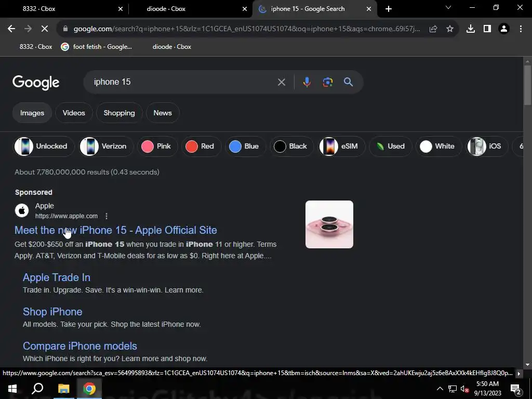
Task: Open the Windows Start menu
Action: [12, 389]
